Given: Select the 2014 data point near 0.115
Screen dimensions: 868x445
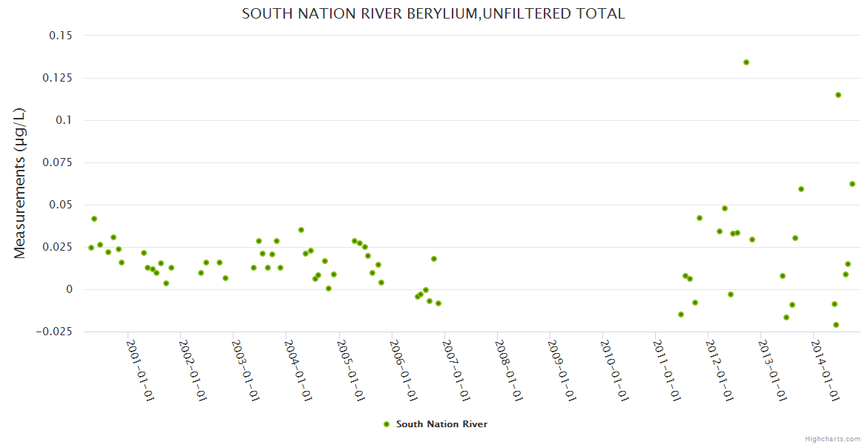Looking at the screenshot, I should (838, 95).
